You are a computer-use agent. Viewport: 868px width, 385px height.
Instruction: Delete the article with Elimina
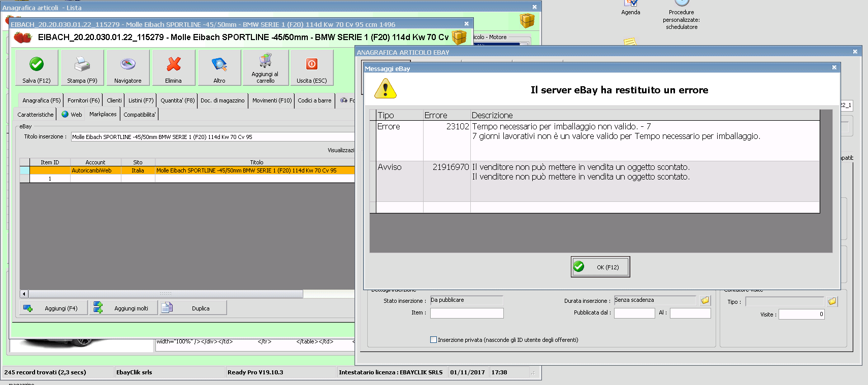(174, 67)
